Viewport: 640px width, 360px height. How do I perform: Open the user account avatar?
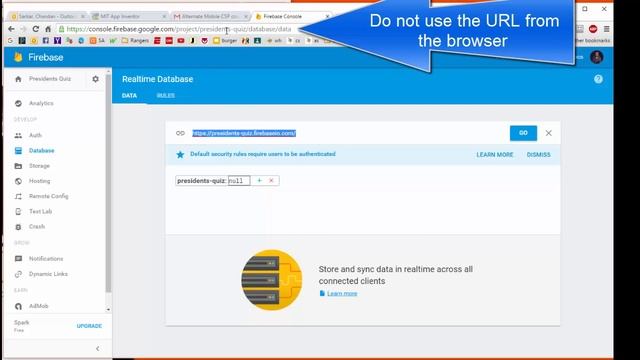(x=597, y=57)
